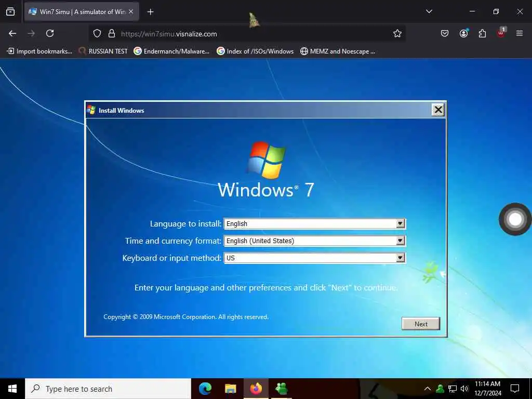
Task: Open the notification center icon
Action: pos(515,389)
